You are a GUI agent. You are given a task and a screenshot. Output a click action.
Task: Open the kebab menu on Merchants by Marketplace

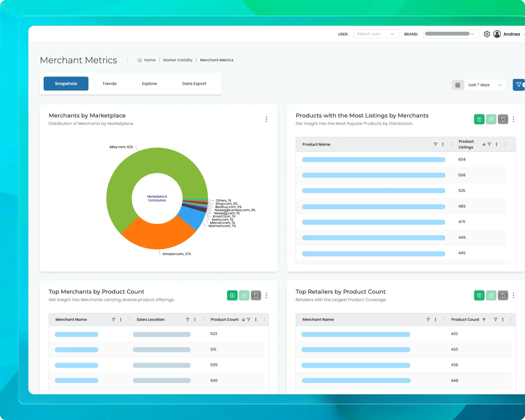266,119
